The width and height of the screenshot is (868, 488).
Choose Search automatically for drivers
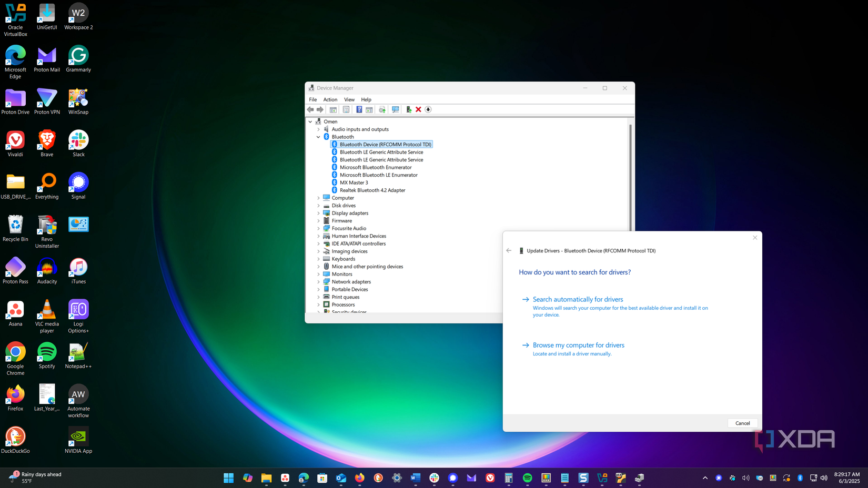tap(578, 300)
